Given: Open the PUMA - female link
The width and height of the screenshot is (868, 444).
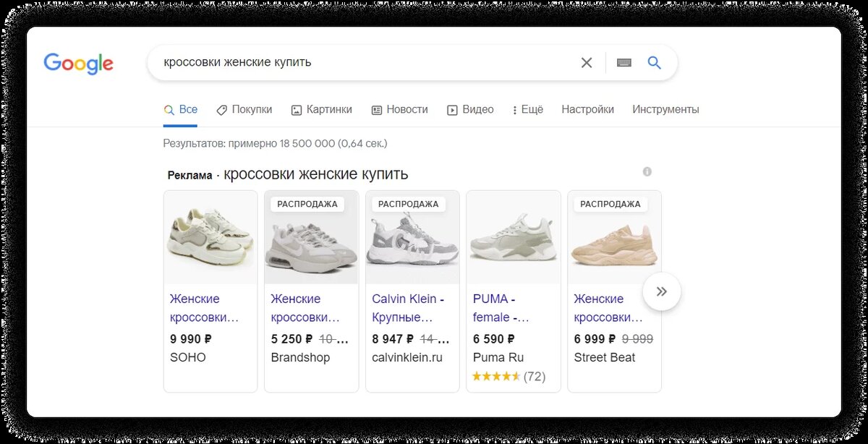Looking at the screenshot, I should click(x=501, y=308).
